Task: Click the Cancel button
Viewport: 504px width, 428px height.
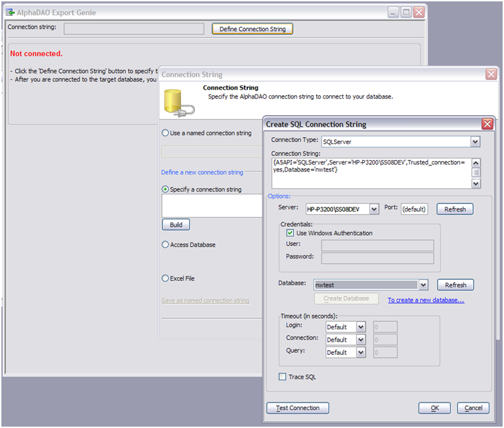Action: [x=473, y=408]
